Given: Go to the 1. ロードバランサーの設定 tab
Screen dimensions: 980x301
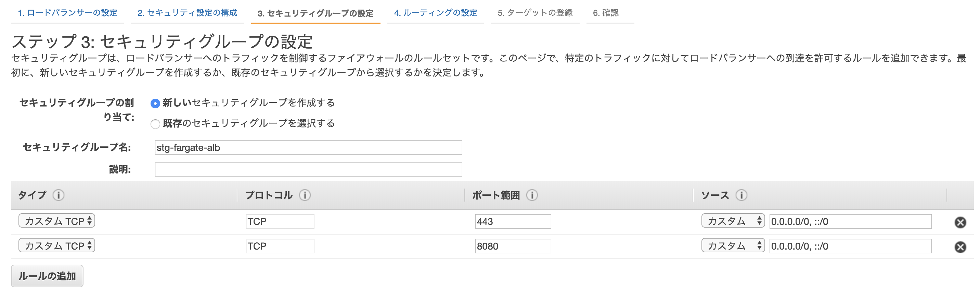Looking at the screenshot, I should coord(67,13).
